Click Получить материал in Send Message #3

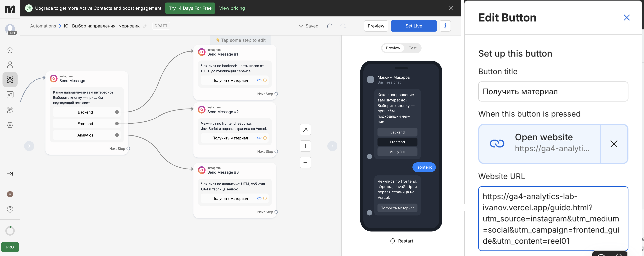pyautogui.click(x=235, y=199)
